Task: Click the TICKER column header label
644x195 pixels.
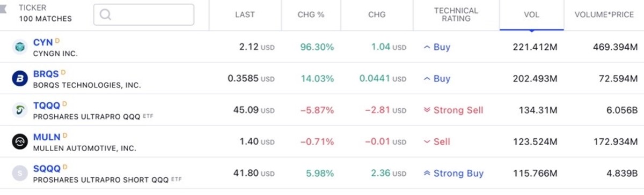Action: point(32,9)
